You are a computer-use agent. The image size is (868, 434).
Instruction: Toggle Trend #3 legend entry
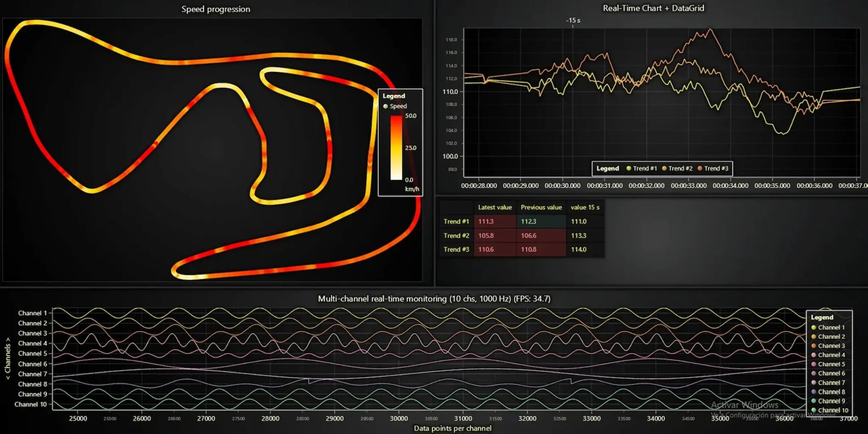(x=713, y=169)
